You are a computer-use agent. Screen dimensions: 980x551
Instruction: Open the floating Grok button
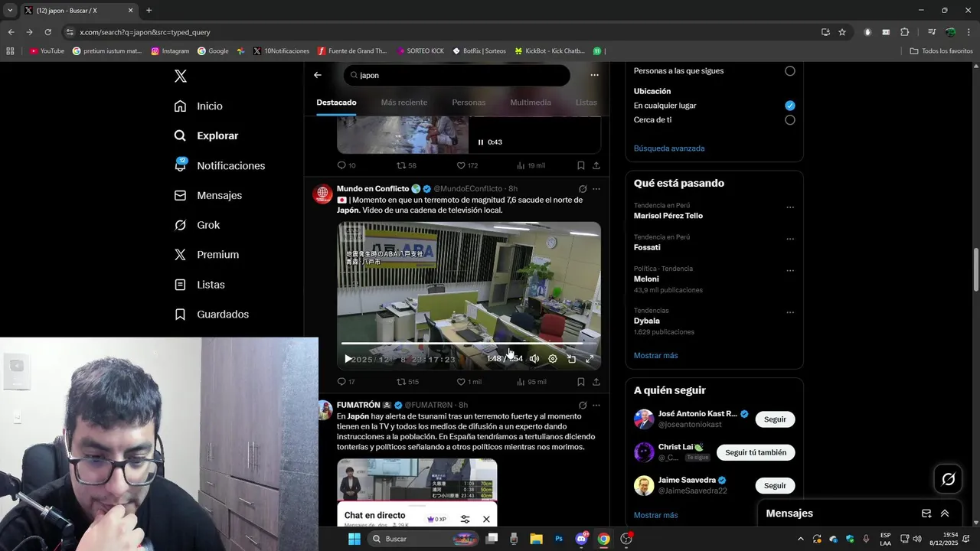click(949, 479)
